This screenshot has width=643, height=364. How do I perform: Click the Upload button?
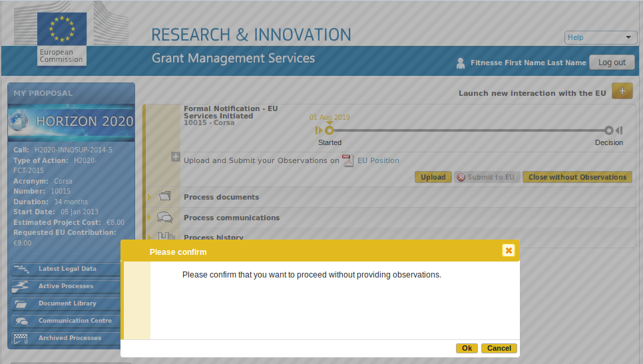[433, 177]
